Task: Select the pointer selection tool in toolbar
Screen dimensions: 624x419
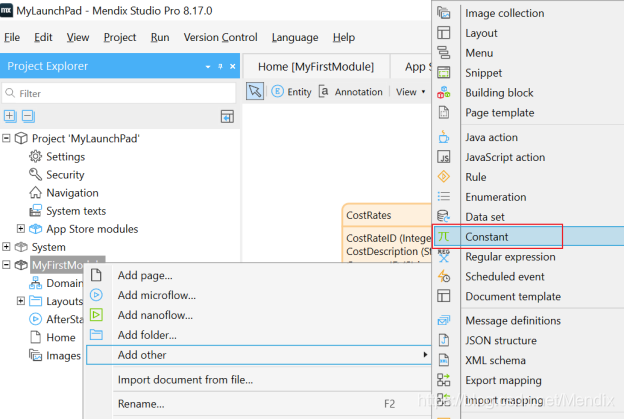Action: click(x=255, y=92)
